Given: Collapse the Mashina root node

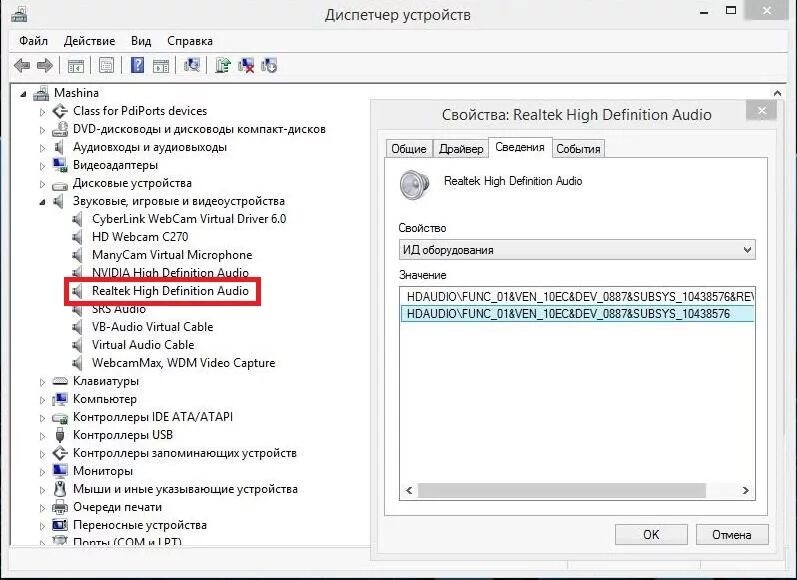Looking at the screenshot, I should pos(23,94).
